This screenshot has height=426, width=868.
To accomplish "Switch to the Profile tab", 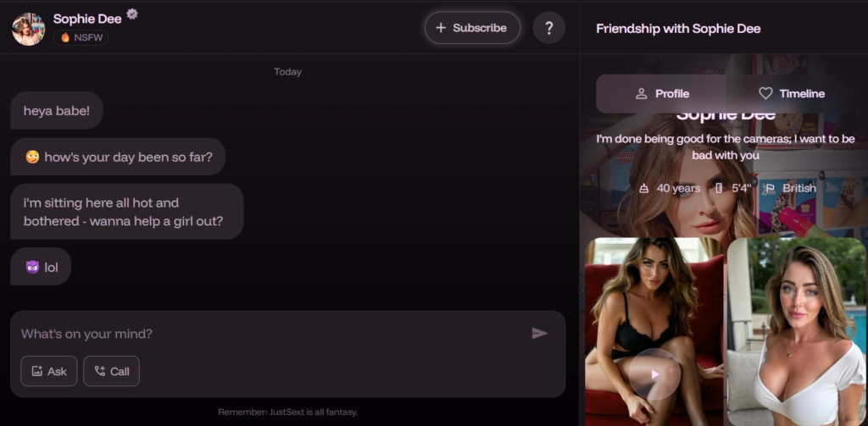I will point(661,93).
